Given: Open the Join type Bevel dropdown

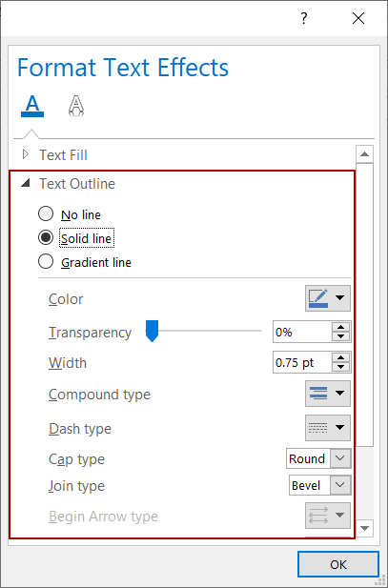Looking at the screenshot, I should click(320, 485).
